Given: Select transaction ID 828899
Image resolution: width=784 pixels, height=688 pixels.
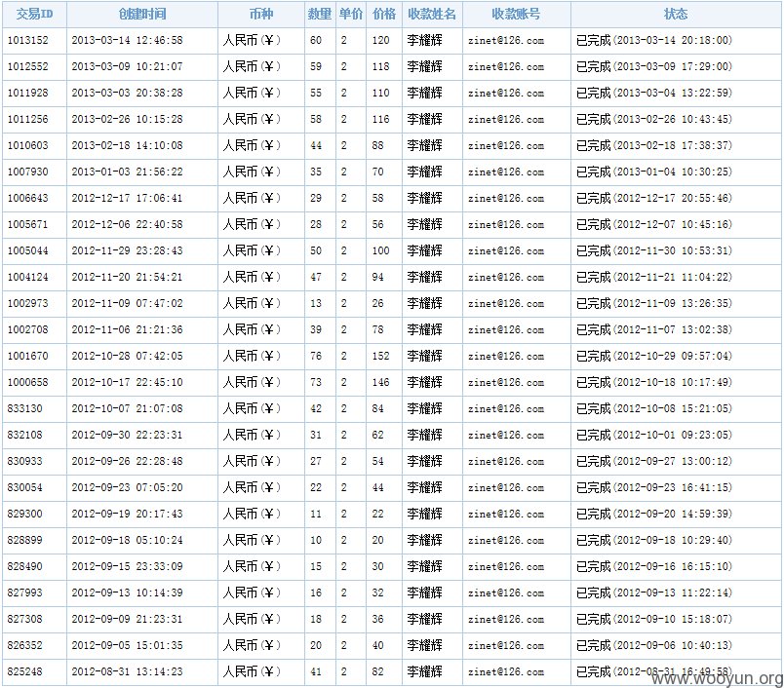Looking at the screenshot, I should 25,540.
